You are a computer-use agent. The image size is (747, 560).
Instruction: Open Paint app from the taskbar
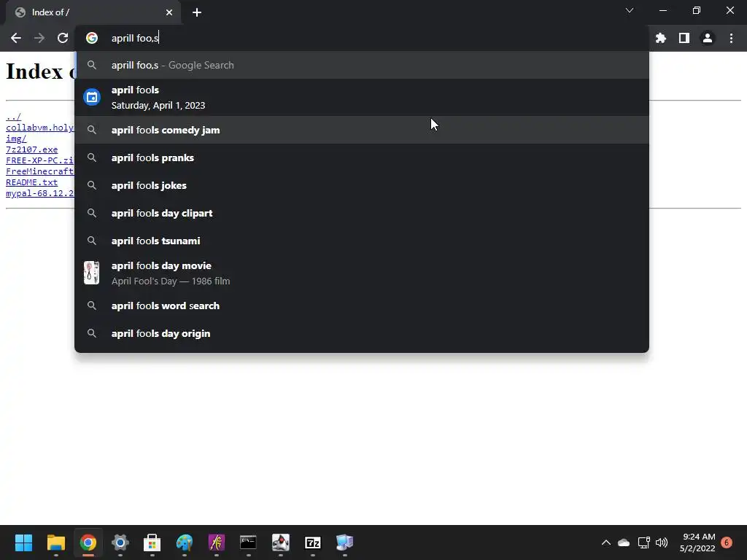coord(185,542)
